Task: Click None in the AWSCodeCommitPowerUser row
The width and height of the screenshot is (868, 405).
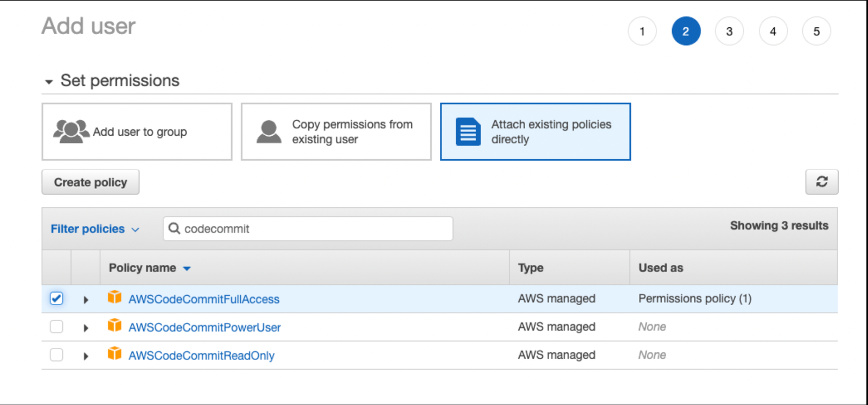Action: coord(652,327)
